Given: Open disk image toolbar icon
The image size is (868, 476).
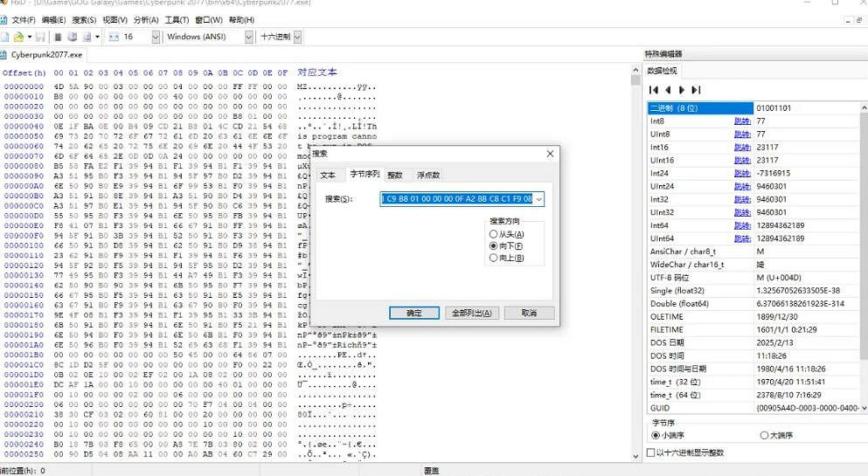Looking at the screenshot, I should pyautogui.click(x=87, y=37).
